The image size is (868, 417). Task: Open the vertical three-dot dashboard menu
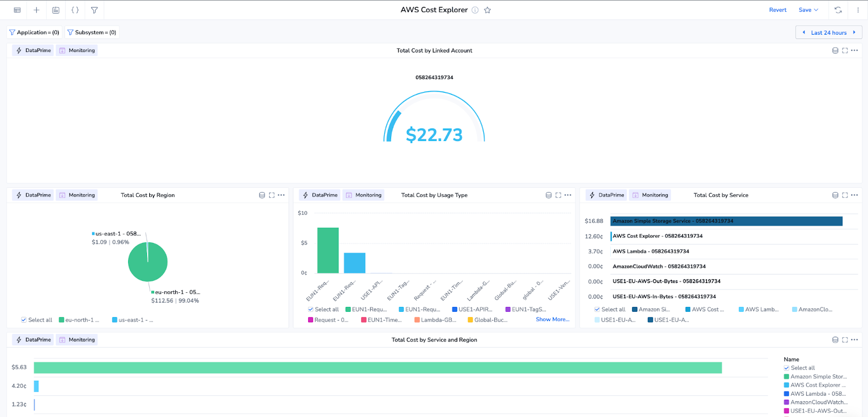coord(858,10)
